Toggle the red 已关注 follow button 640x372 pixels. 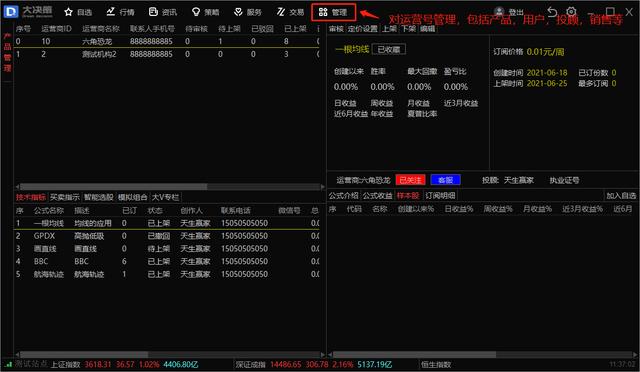coord(410,180)
